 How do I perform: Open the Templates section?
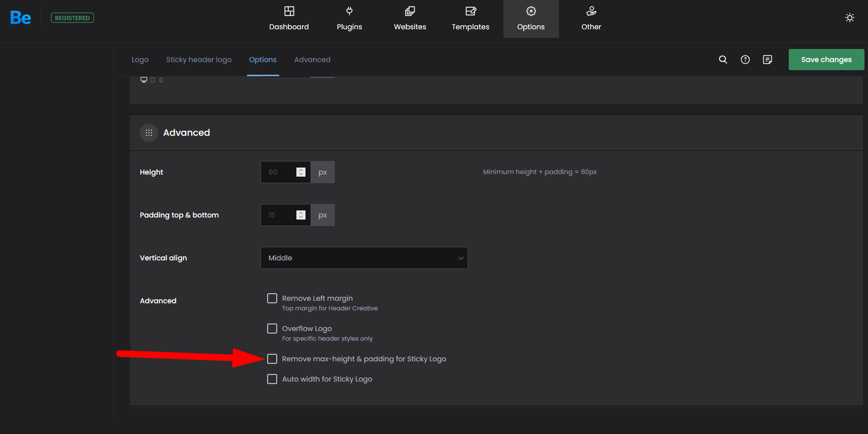click(x=470, y=19)
